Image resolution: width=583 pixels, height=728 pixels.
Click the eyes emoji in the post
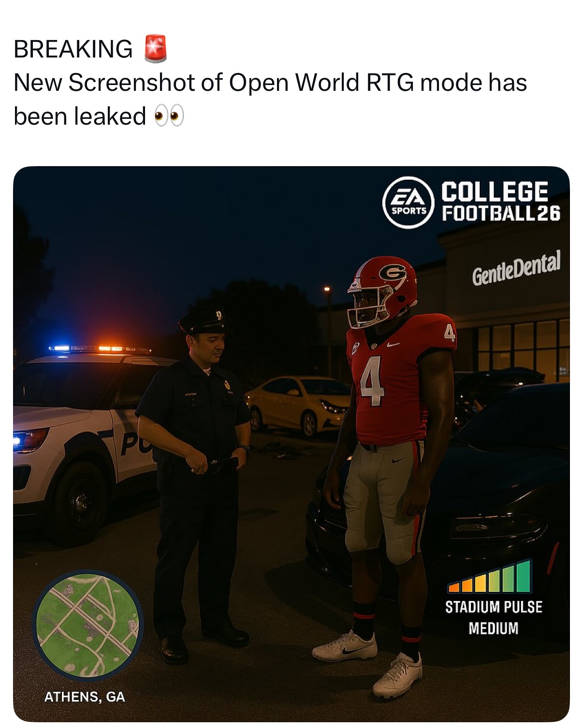coord(169,116)
